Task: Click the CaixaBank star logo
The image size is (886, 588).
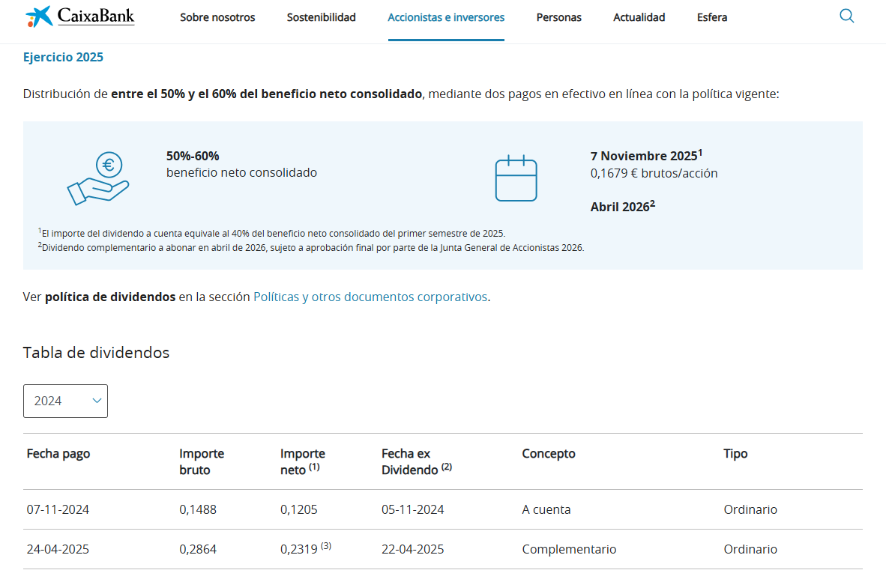Action: (39, 16)
